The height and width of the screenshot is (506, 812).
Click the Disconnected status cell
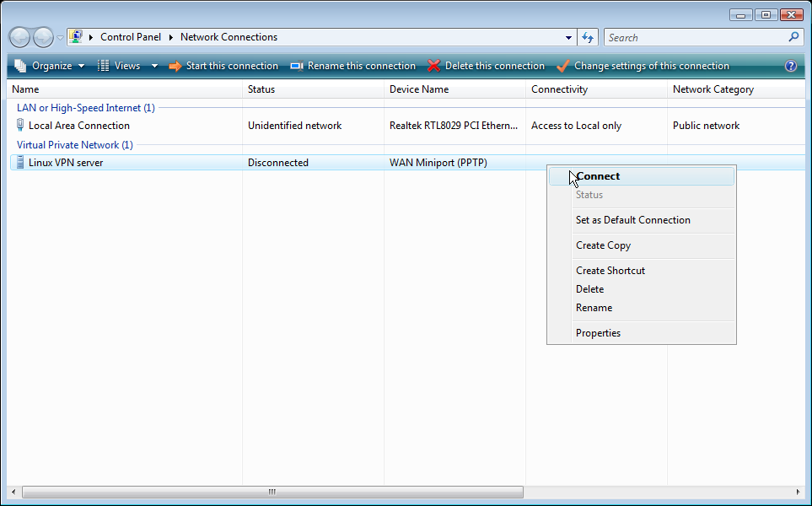pyautogui.click(x=278, y=163)
